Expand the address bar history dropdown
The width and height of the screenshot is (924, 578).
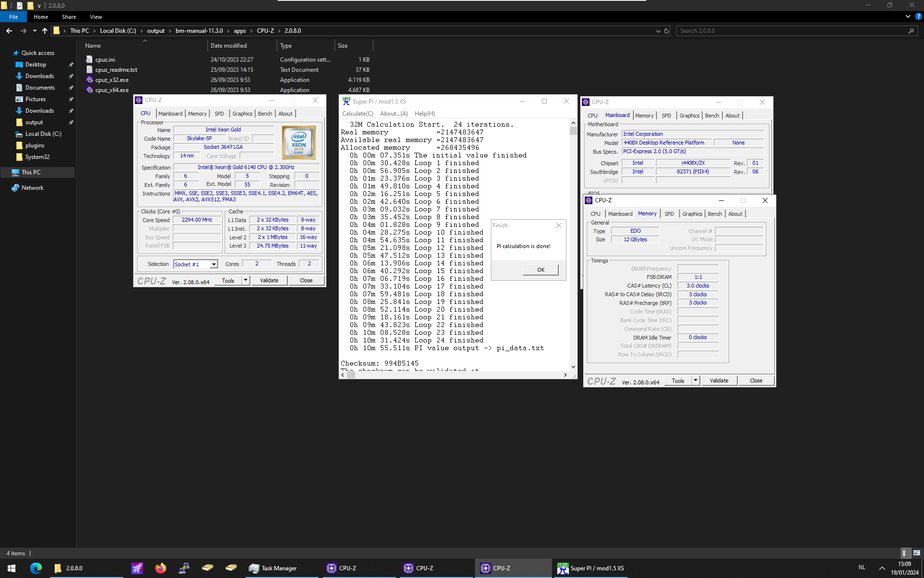pos(658,31)
